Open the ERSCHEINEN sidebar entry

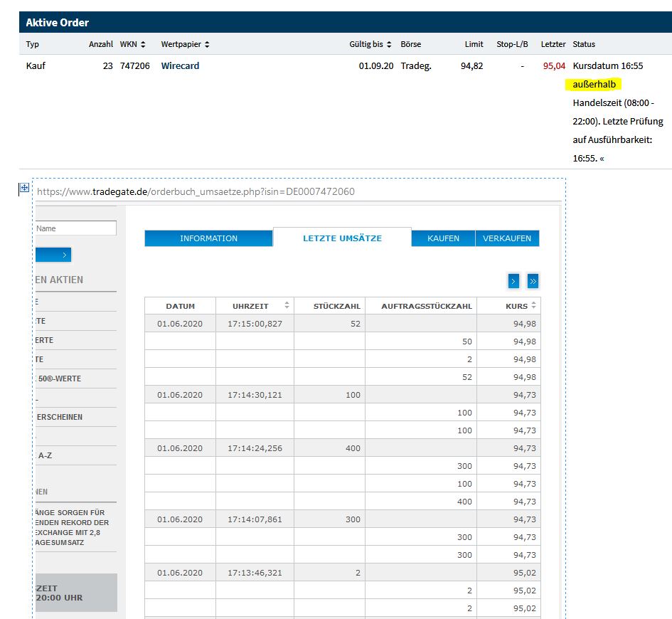pyautogui.click(x=60, y=417)
